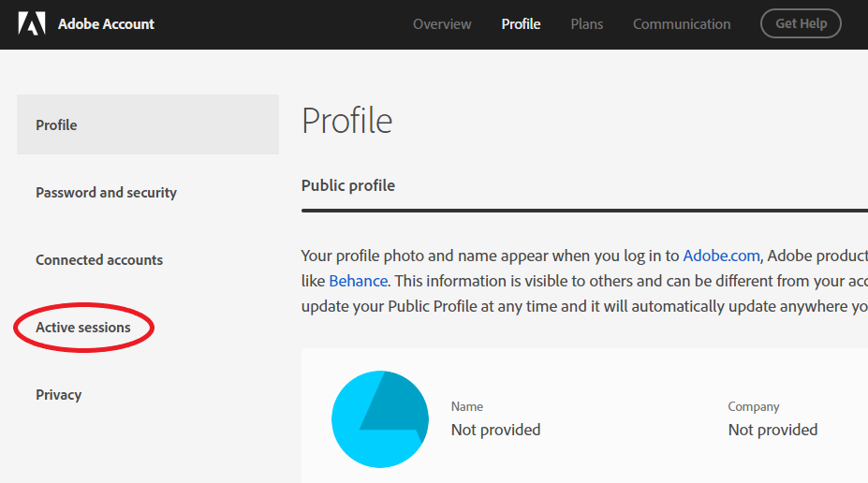Screen dimensions: 868x483
Task: Open Password and security settings
Action: (x=107, y=193)
